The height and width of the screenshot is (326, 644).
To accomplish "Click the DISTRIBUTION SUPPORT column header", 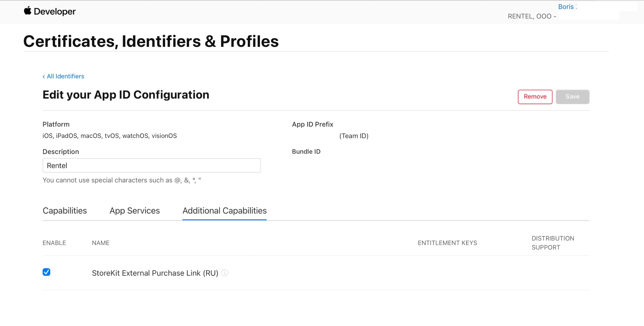I will (x=552, y=243).
